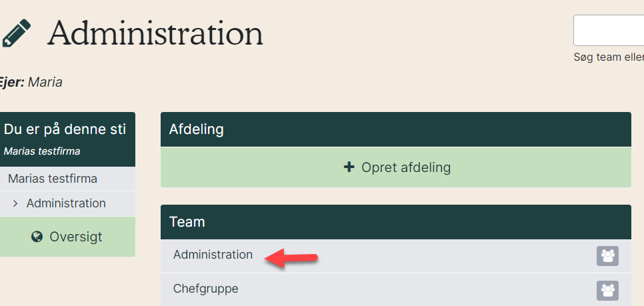Click Opret afdeling button
Image resolution: width=644 pixels, height=306 pixels.
(x=396, y=167)
